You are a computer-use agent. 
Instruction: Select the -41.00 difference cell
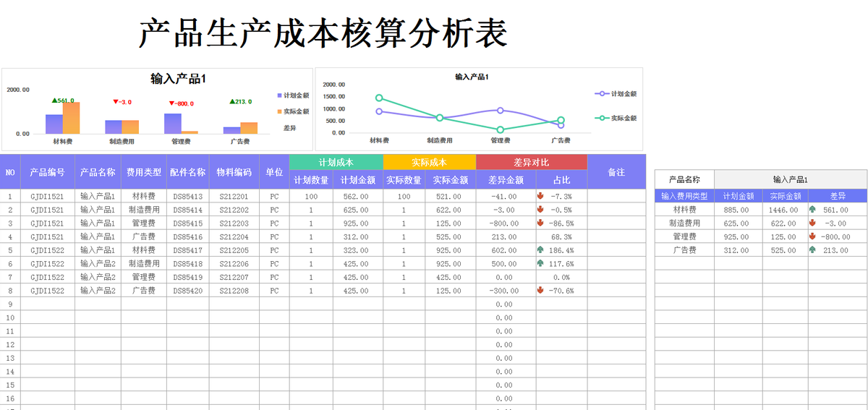point(506,196)
